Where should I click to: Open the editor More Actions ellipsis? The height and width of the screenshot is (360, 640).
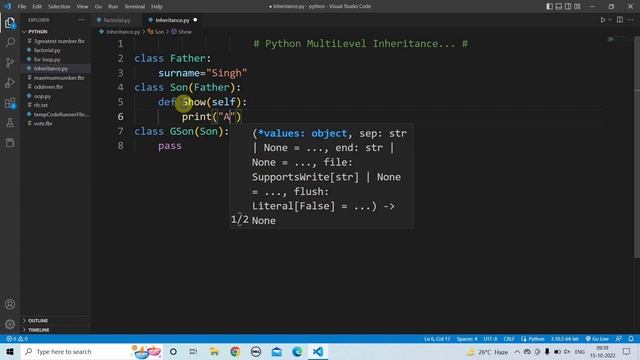click(x=631, y=20)
